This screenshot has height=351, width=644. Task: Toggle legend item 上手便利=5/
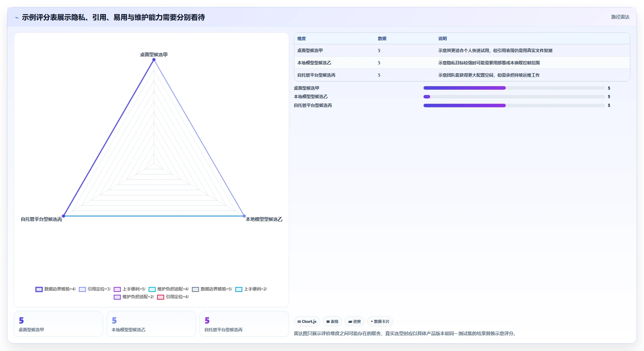(x=129, y=289)
